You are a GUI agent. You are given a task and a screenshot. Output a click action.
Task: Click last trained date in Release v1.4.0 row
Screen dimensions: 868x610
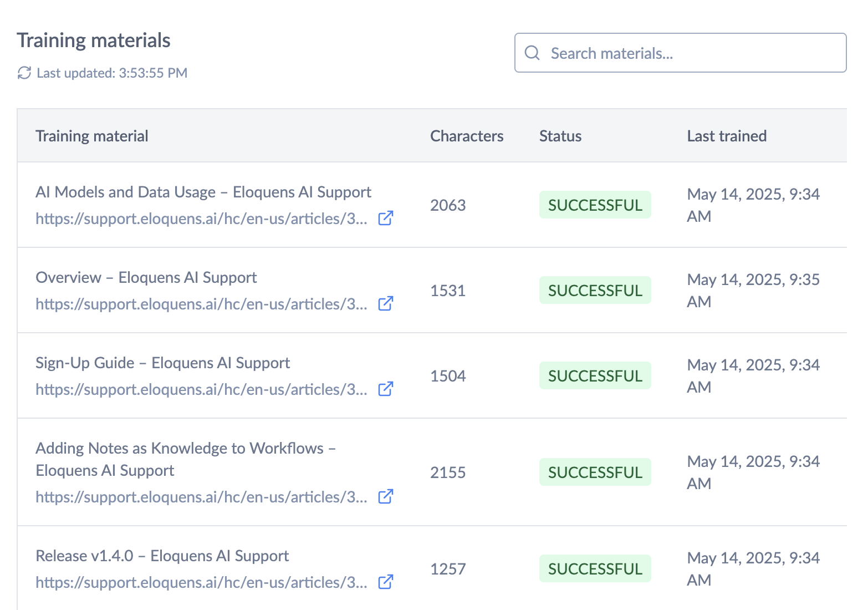753,569
